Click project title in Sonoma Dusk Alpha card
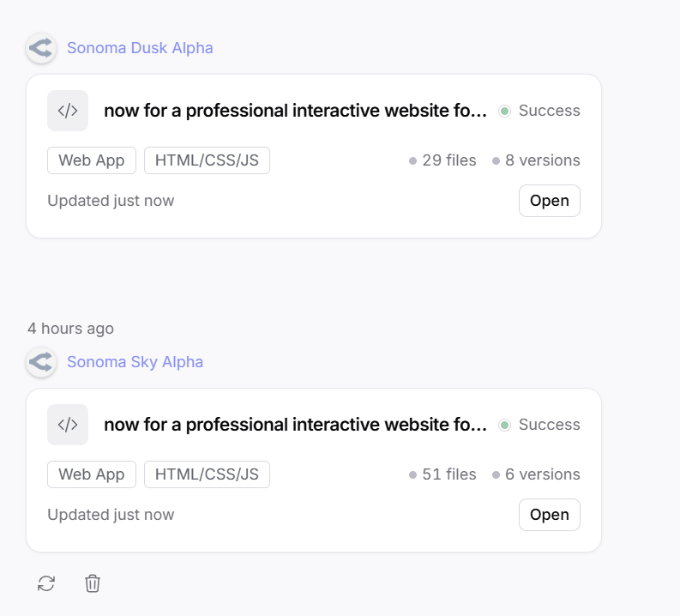 click(295, 111)
